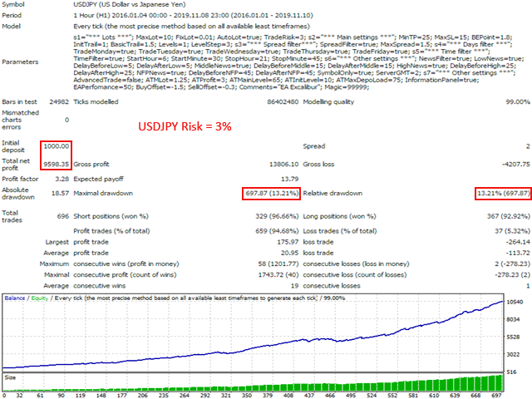Click the ticks modelled value 86402480
The height and width of the screenshot is (399, 532).
click(283, 101)
